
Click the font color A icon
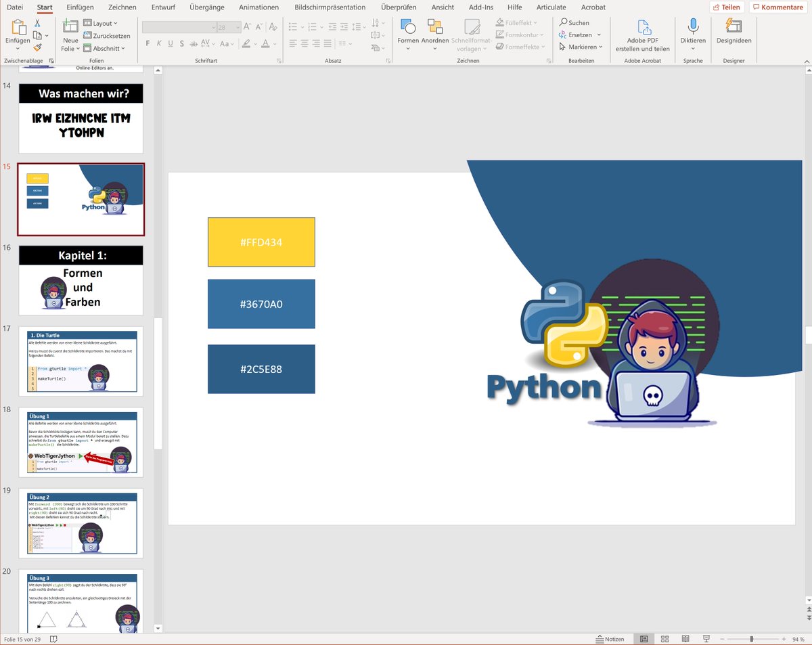265,43
